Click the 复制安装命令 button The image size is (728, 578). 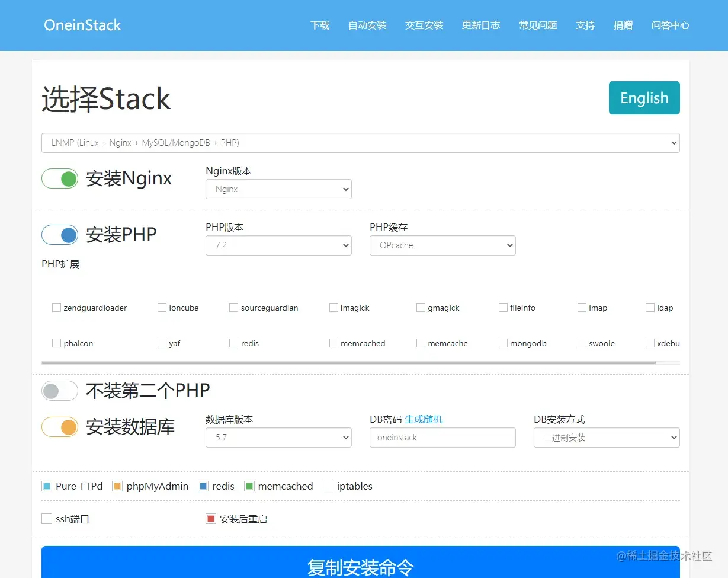click(360, 562)
